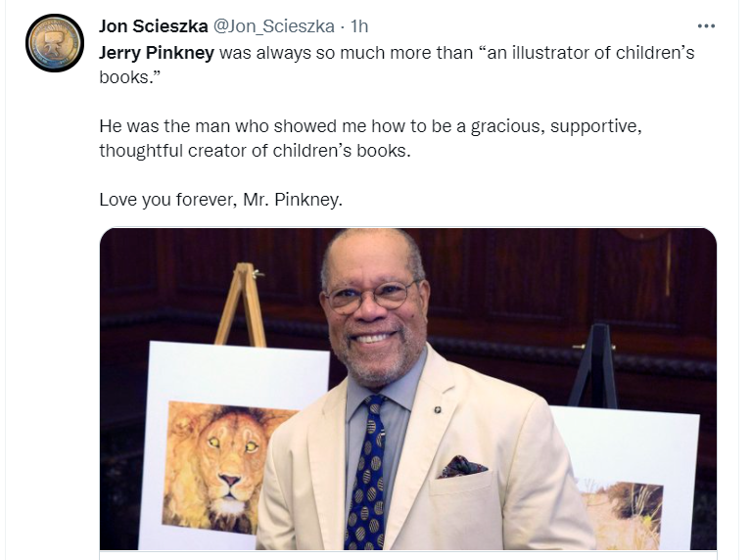
Task: Click Jon Scieszka's round profile avatar
Action: [x=54, y=43]
